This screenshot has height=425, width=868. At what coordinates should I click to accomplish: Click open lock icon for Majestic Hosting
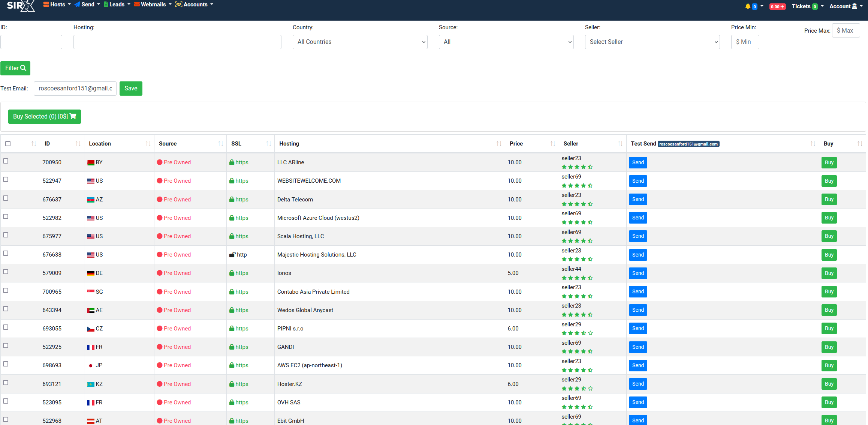pos(232,255)
